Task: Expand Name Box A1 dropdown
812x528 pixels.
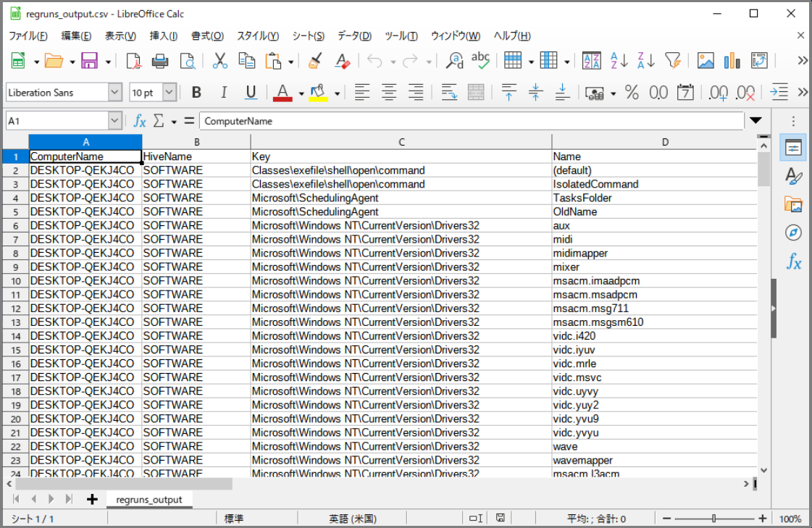Action: tap(114, 121)
